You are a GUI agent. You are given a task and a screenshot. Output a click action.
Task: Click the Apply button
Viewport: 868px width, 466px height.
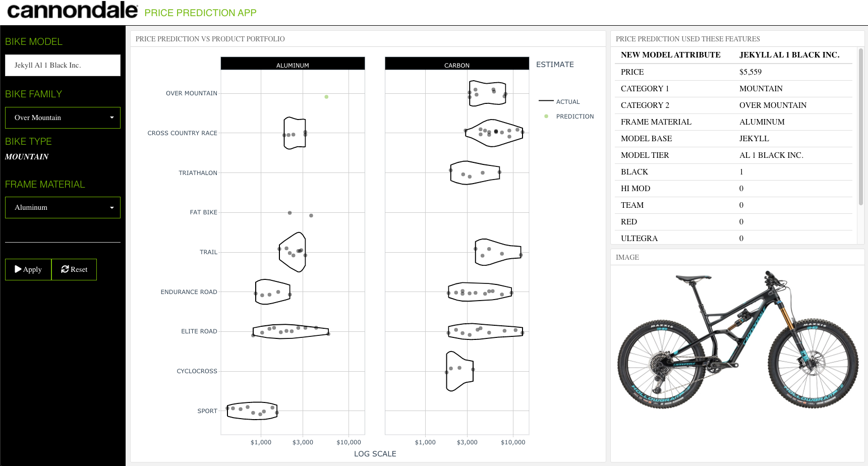click(x=28, y=269)
